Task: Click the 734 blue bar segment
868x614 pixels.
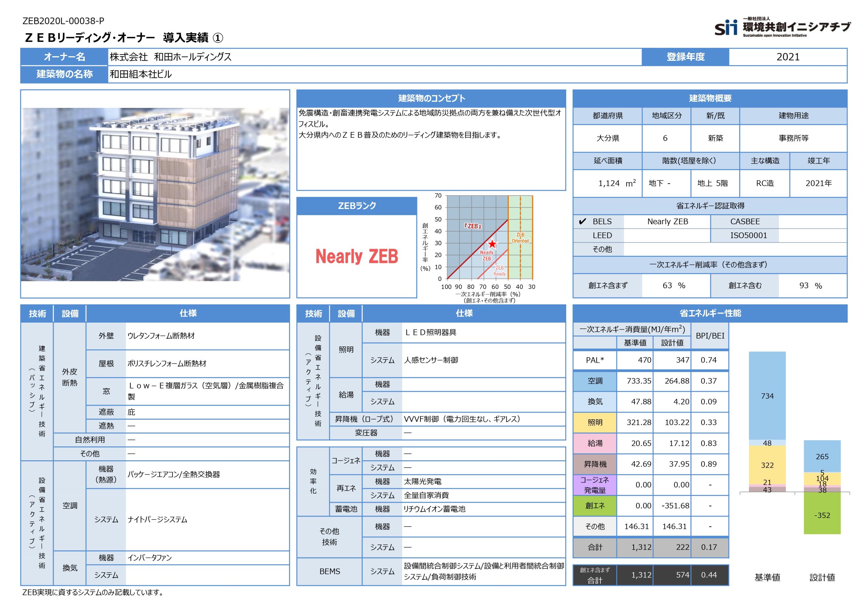Action: point(767,396)
